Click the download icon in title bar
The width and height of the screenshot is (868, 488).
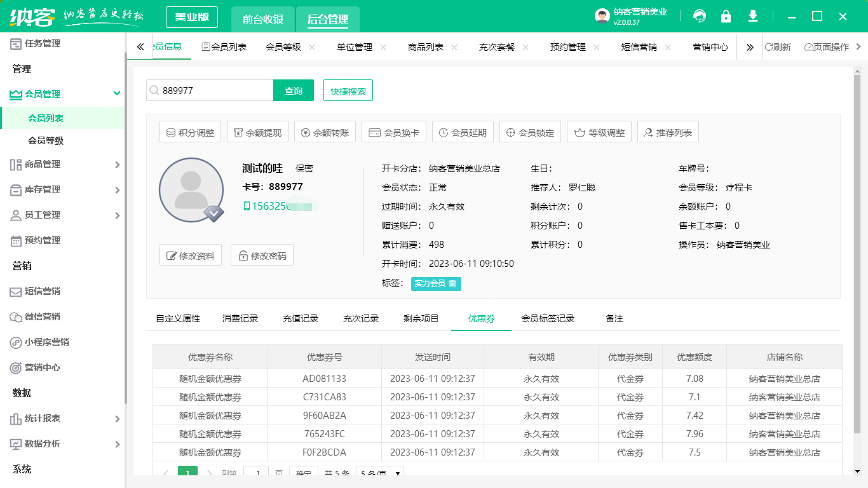click(x=752, y=16)
